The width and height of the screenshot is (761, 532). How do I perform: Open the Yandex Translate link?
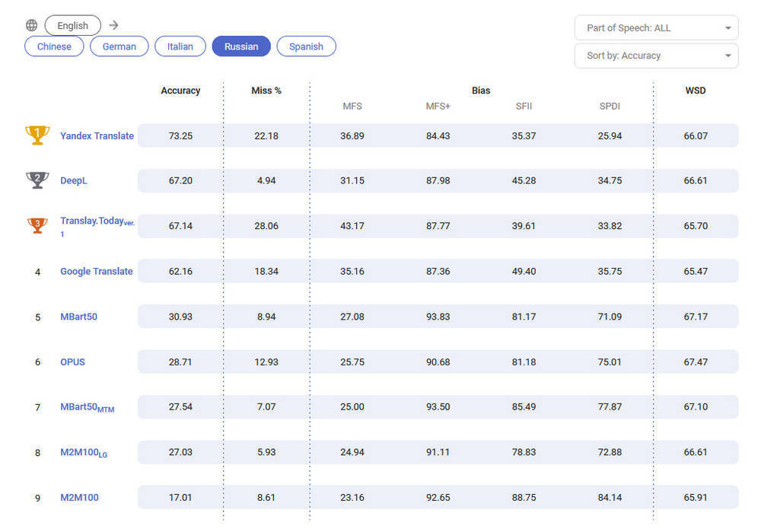point(97,135)
